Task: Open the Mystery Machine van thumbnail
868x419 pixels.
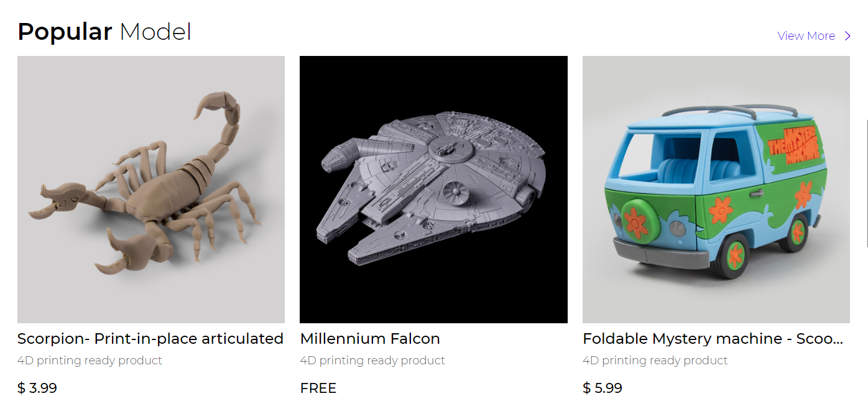Action: (x=716, y=190)
